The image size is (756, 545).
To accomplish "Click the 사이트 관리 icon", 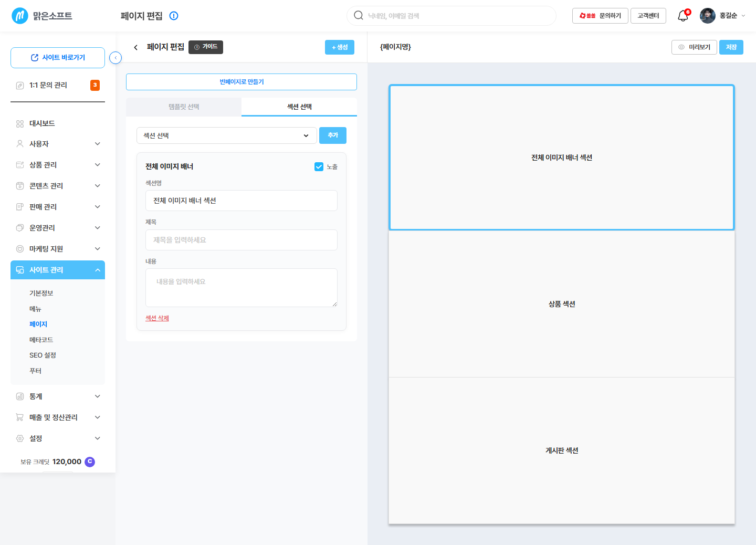I will click(x=20, y=270).
